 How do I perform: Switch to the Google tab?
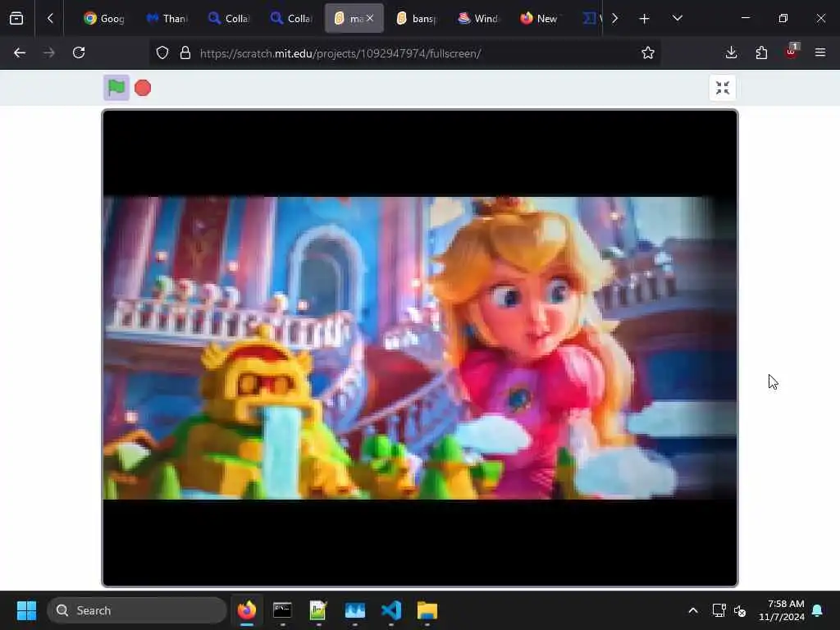[104, 19]
